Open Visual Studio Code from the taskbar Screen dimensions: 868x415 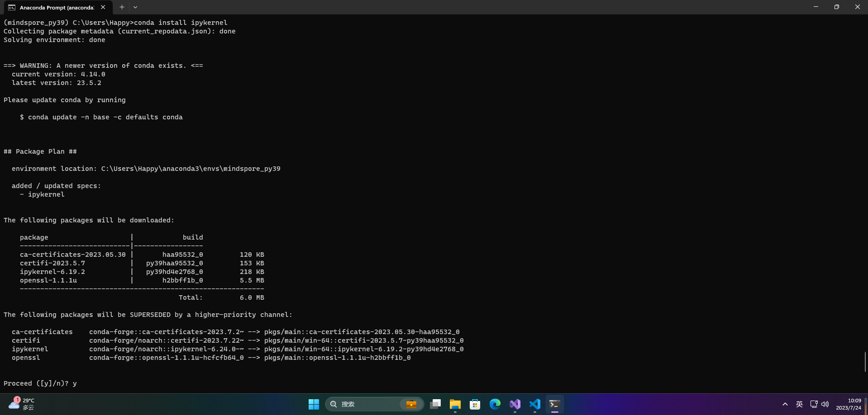(535, 404)
